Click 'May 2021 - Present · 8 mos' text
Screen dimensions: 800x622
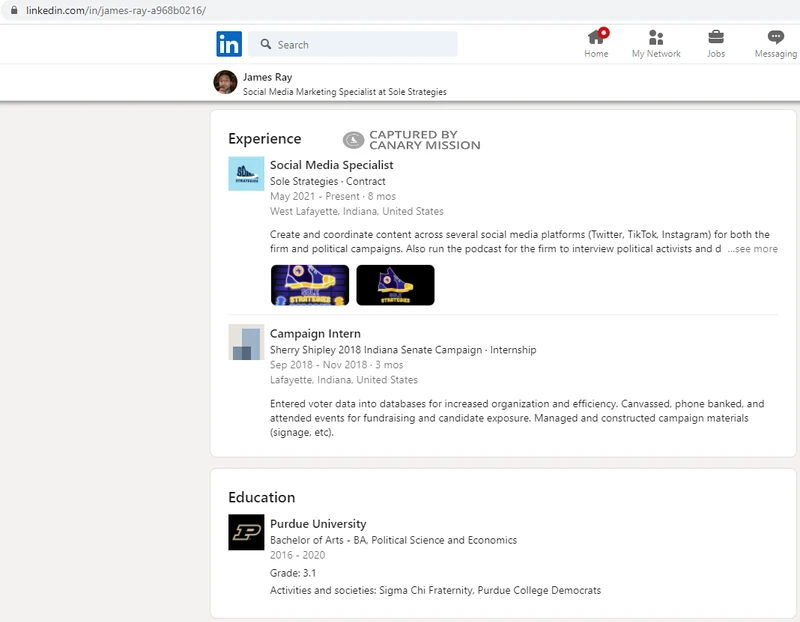coord(333,196)
